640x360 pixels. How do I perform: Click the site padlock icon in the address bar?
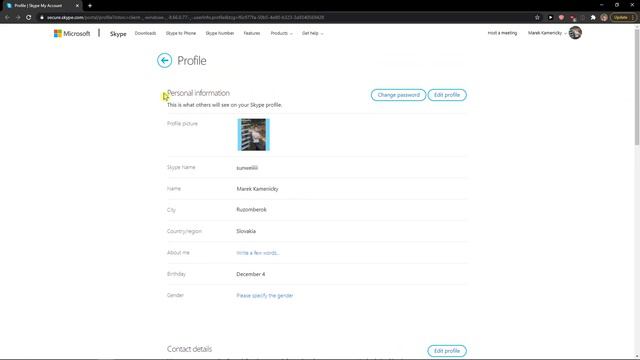(x=42, y=18)
